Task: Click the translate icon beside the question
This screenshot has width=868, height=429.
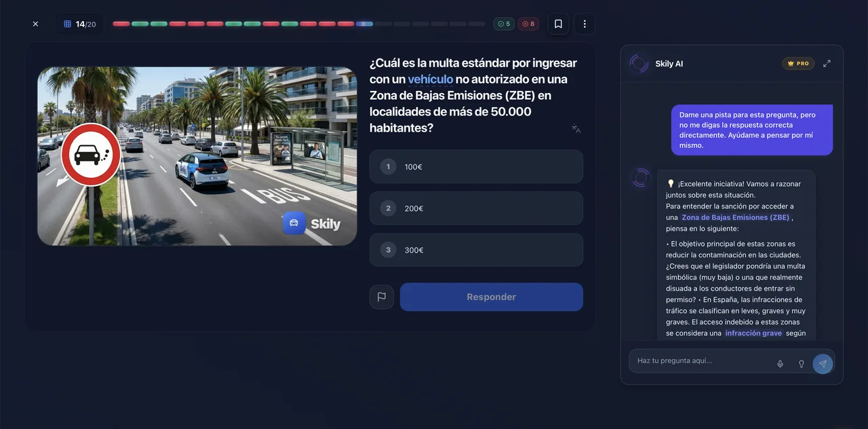Action: click(x=576, y=128)
